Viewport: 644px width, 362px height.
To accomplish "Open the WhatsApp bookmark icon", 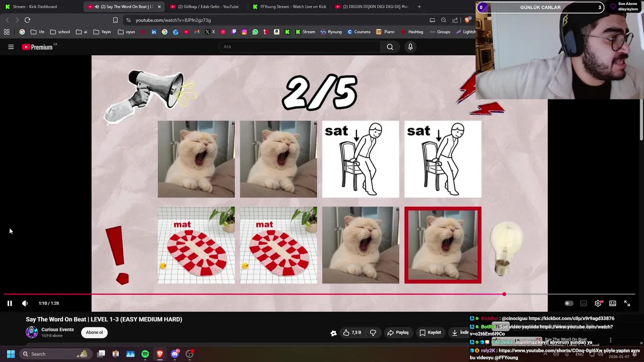I will pos(255,32).
